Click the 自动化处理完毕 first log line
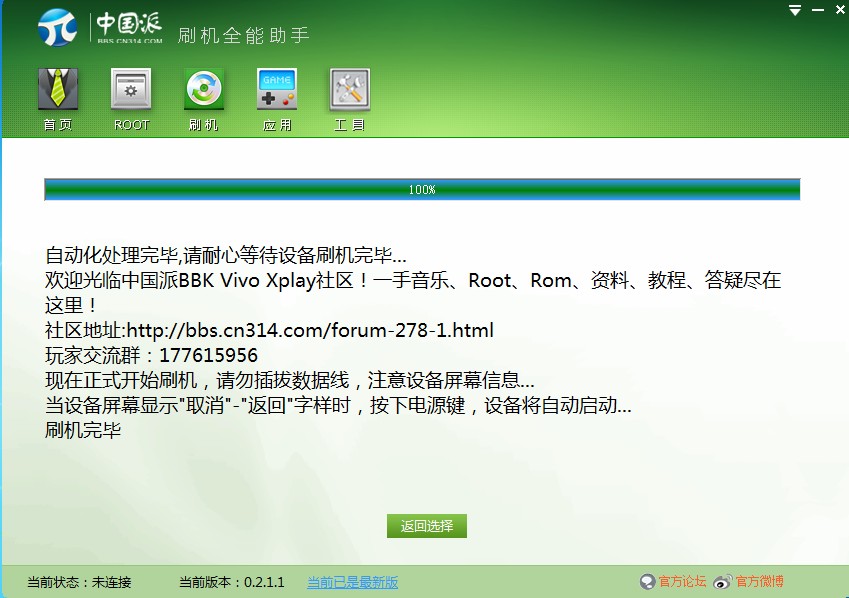Viewport: 849px width, 598px height. click(226, 255)
